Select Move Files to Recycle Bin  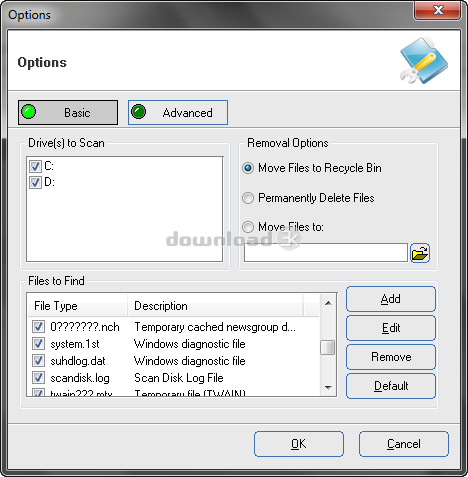pyautogui.click(x=248, y=168)
